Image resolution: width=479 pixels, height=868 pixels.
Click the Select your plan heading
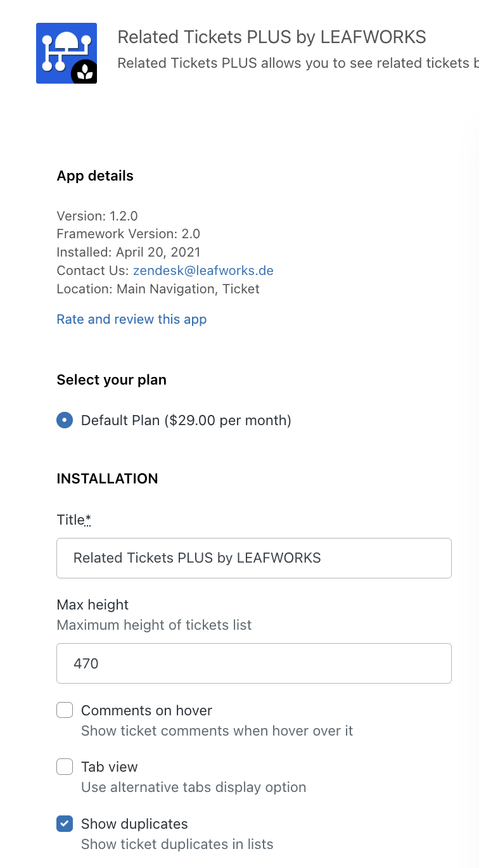[112, 380]
